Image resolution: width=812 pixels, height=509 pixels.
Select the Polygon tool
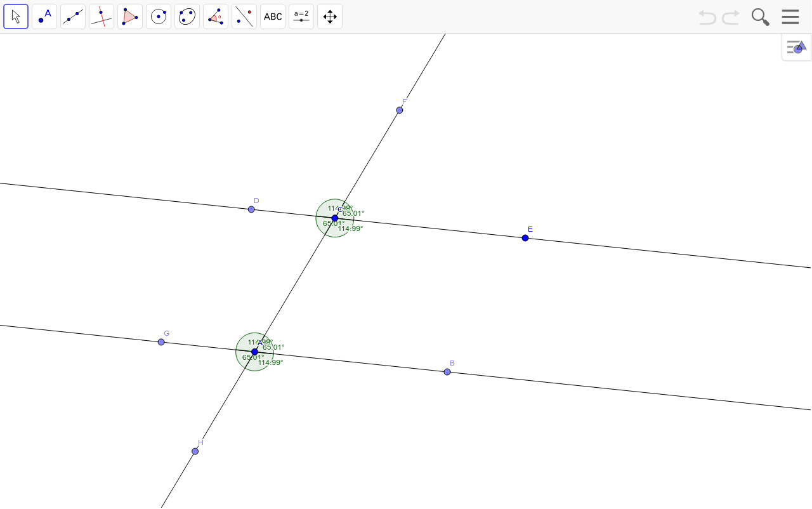(x=130, y=17)
